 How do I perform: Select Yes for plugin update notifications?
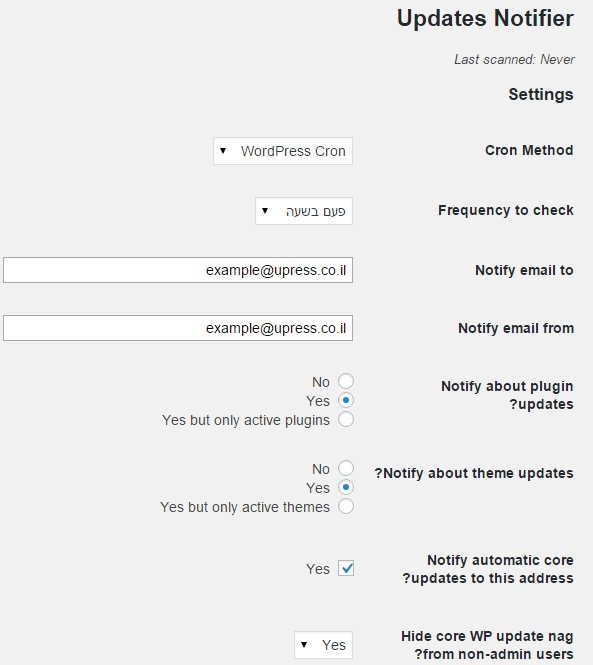pos(346,400)
